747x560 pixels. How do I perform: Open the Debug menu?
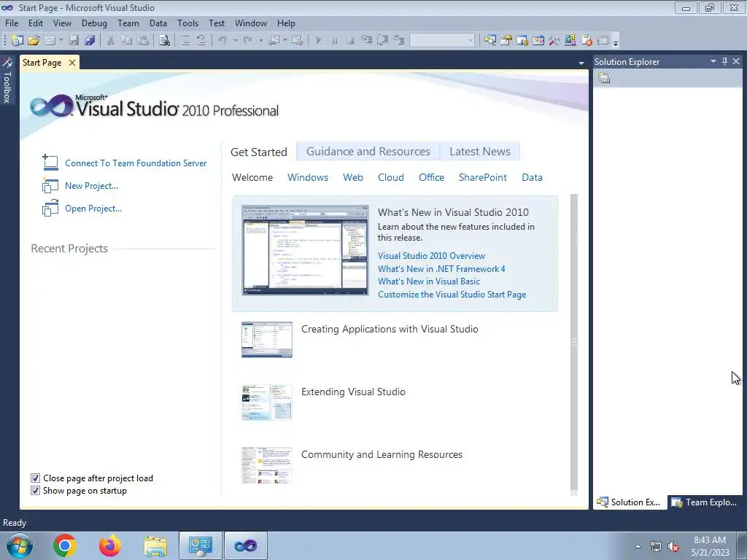(94, 23)
